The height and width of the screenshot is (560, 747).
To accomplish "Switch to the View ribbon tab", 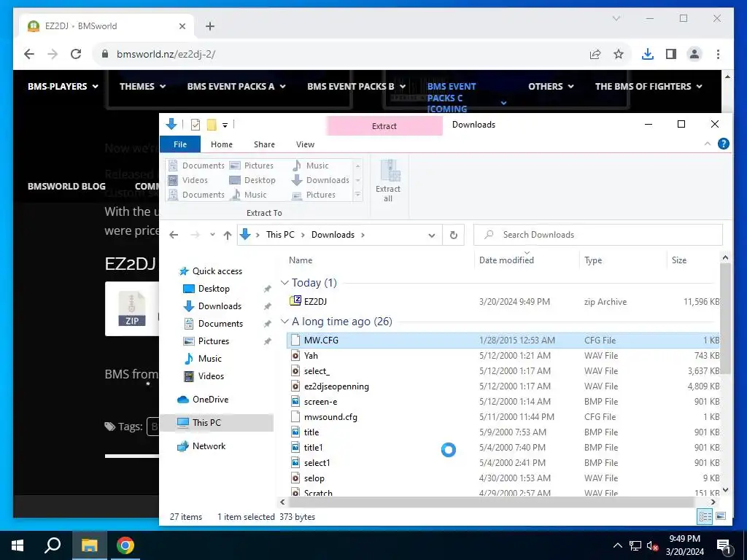I will tap(306, 144).
